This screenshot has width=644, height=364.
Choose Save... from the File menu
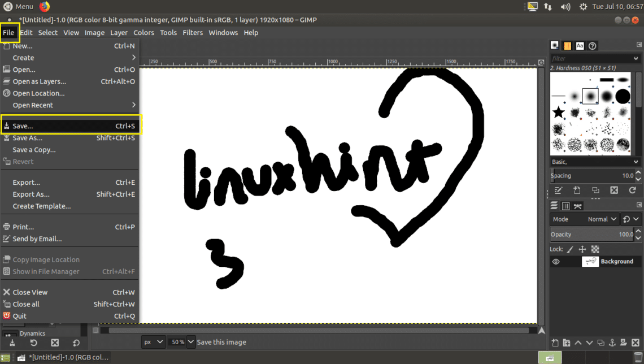pos(70,126)
